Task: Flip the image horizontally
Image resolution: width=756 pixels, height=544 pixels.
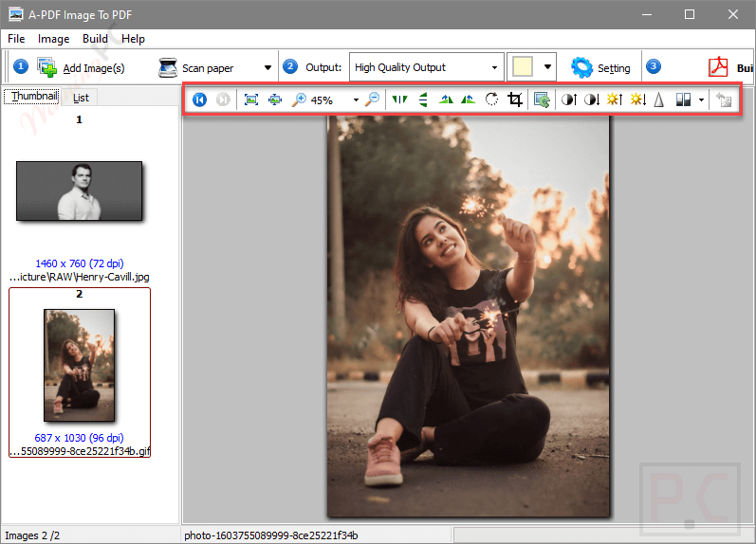Action: pos(399,100)
